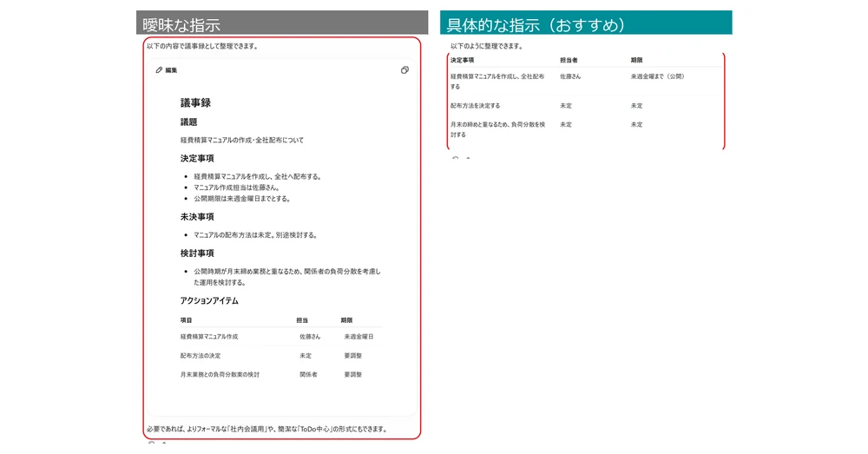Click 未定 in the 配布方法の決定 row
This screenshot has height=454, width=868.
click(x=306, y=356)
